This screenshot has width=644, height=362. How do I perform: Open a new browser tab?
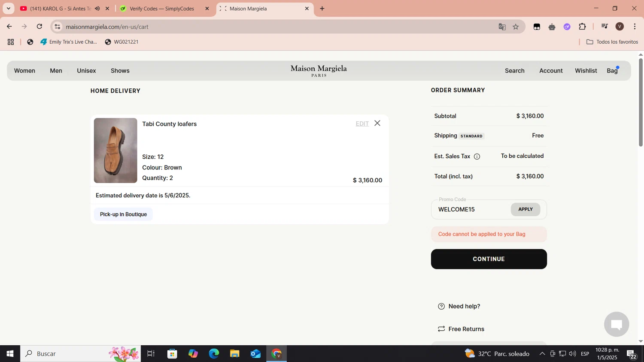point(322,9)
